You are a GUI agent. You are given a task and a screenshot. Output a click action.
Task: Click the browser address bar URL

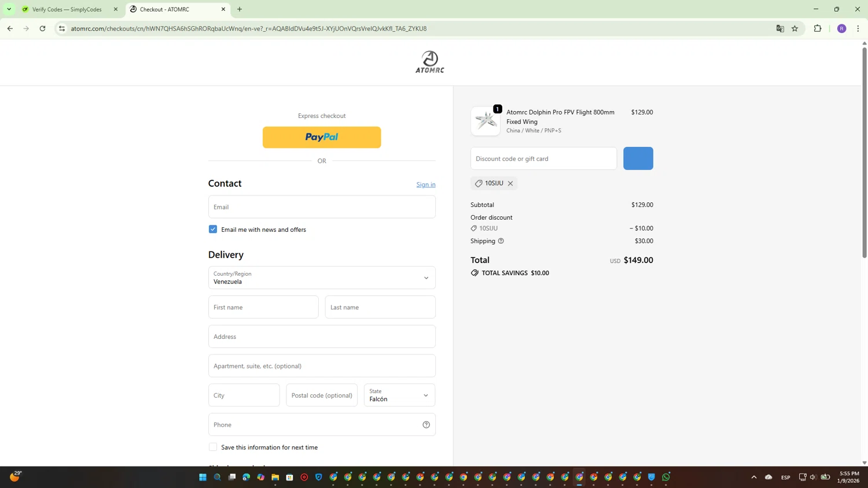pyautogui.click(x=249, y=28)
